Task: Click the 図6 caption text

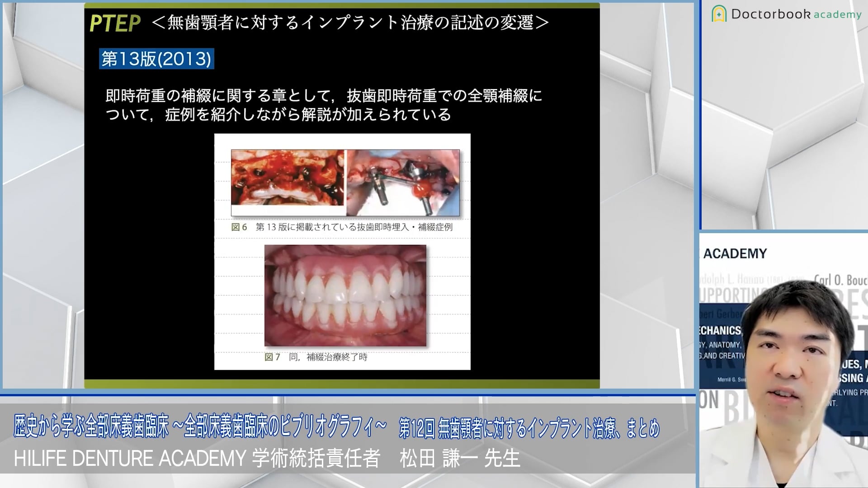Action: [x=342, y=227]
